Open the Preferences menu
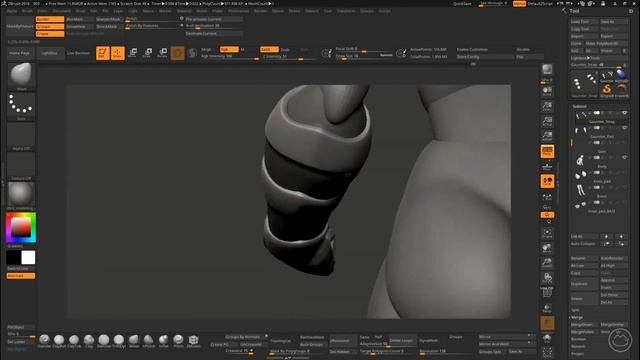This screenshot has height=360, width=640. coord(238,11)
